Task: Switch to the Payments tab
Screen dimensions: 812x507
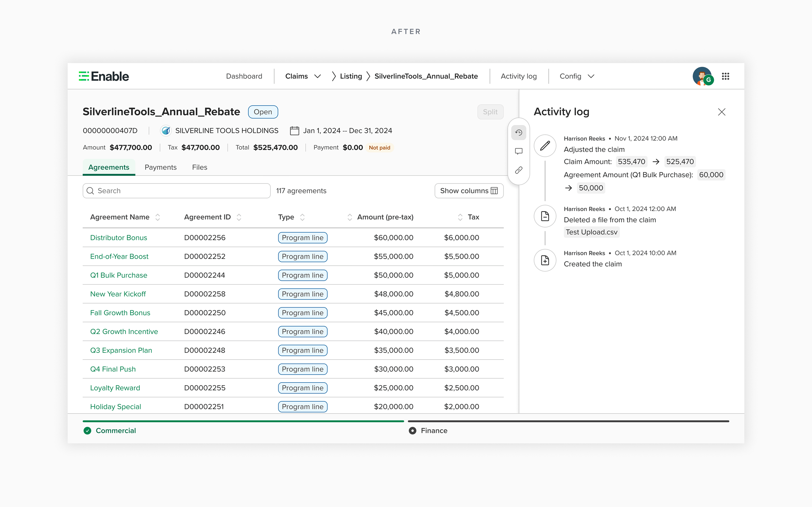Action: tap(160, 167)
